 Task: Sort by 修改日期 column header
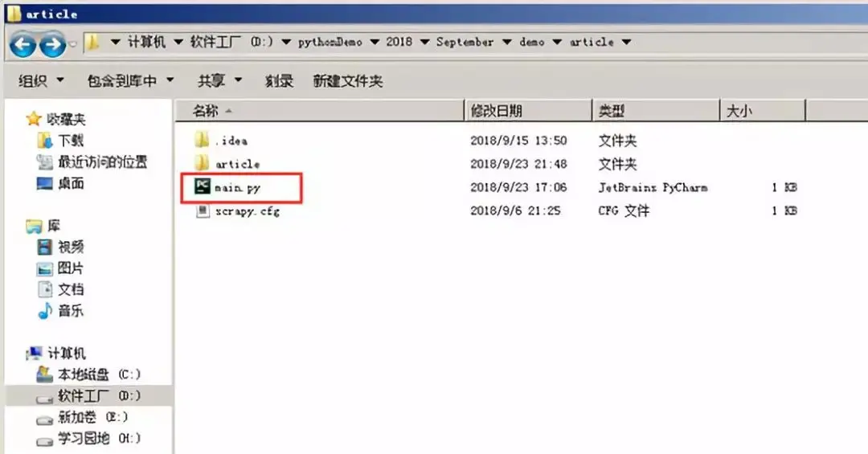point(528,111)
